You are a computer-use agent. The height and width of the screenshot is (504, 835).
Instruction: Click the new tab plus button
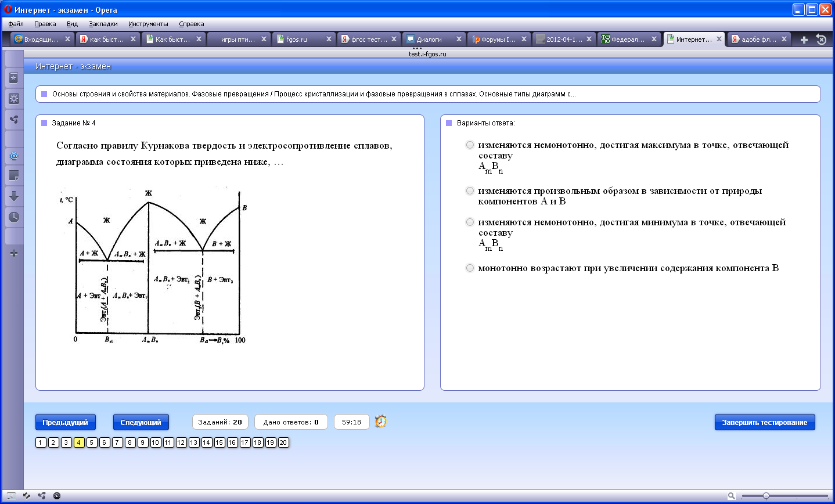pyautogui.click(x=804, y=39)
